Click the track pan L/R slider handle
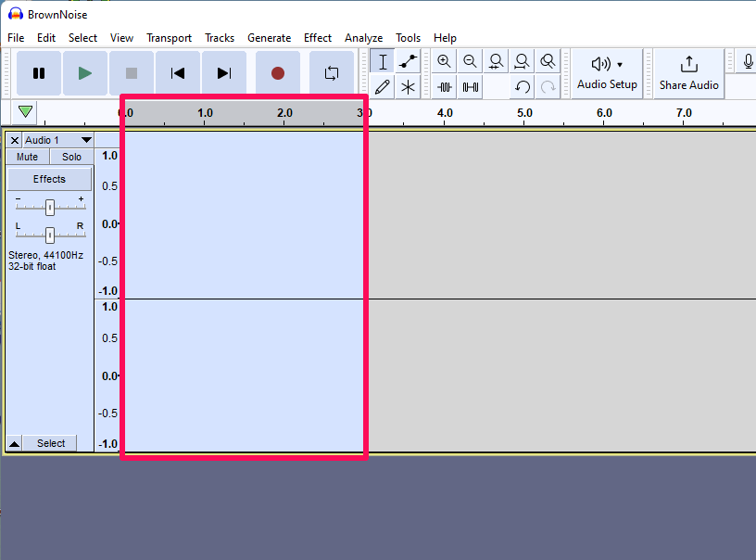 (50, 235)
